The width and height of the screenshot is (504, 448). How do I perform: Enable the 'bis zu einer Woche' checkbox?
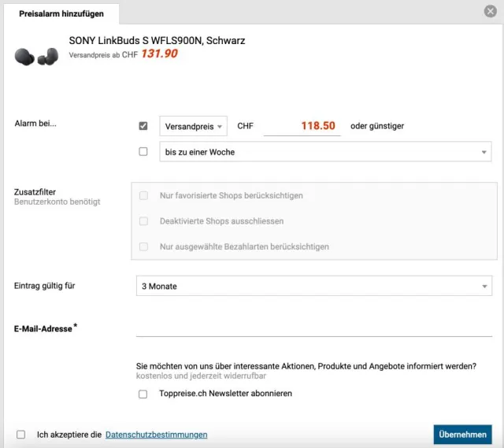pyautogui.click(x=143, y=152)
